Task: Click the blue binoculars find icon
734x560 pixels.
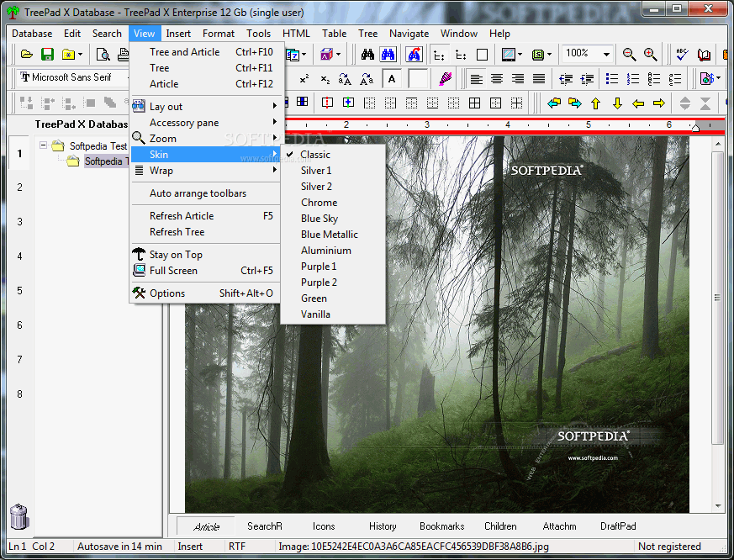Action: [x=388, y=55]
